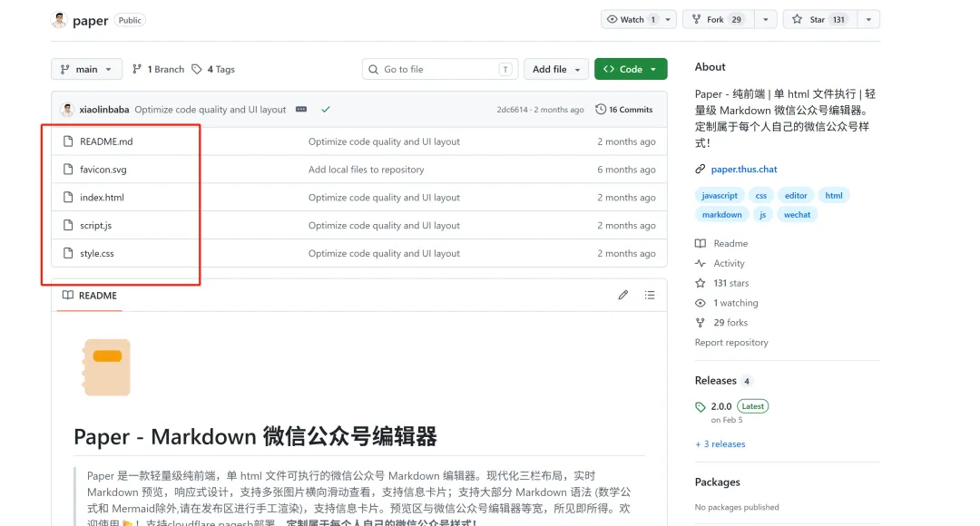Open the index.html file

pyautogui.click(x=102, y=198)
